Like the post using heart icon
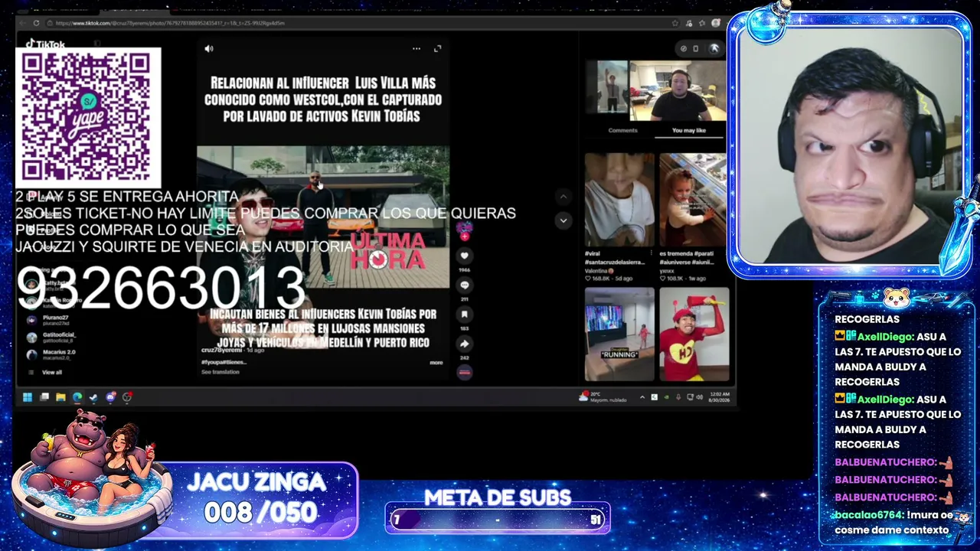This screenshot has width=980, height=551. (x=464, y=256)
